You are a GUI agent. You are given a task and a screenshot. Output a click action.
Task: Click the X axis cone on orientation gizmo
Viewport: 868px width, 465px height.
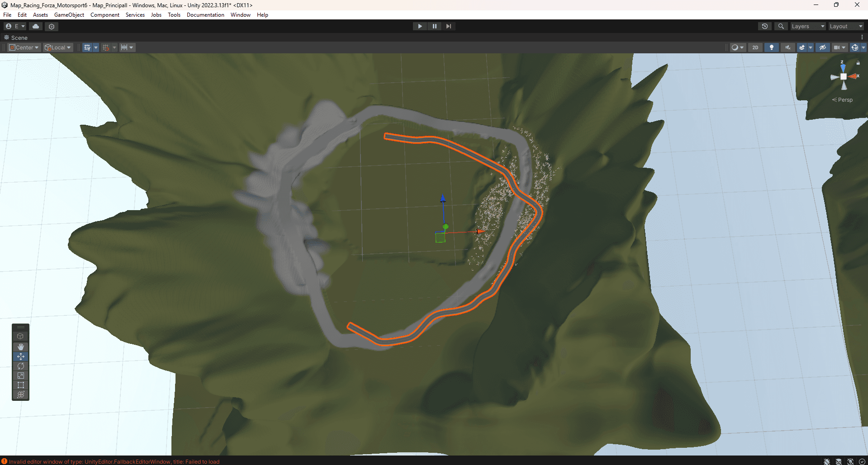coord(854,76)
